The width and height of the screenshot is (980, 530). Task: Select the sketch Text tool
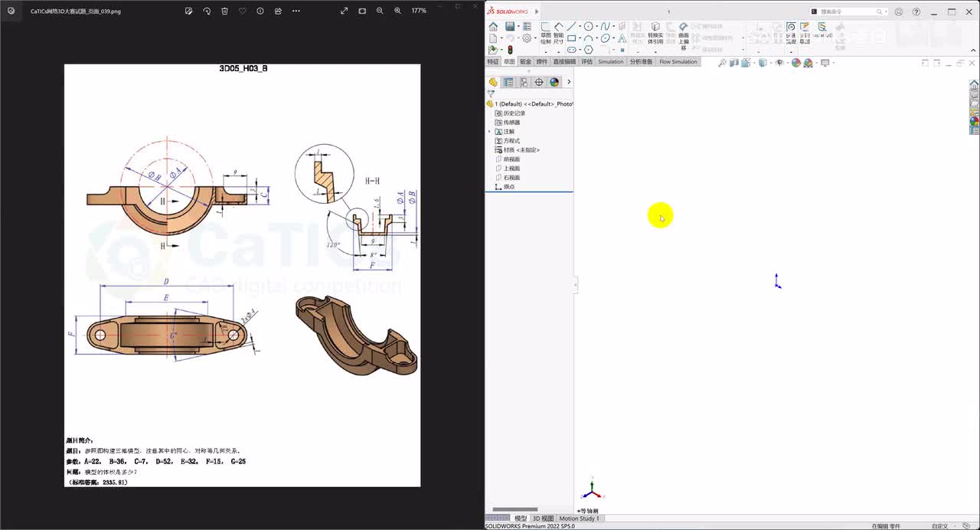point(622,38)
